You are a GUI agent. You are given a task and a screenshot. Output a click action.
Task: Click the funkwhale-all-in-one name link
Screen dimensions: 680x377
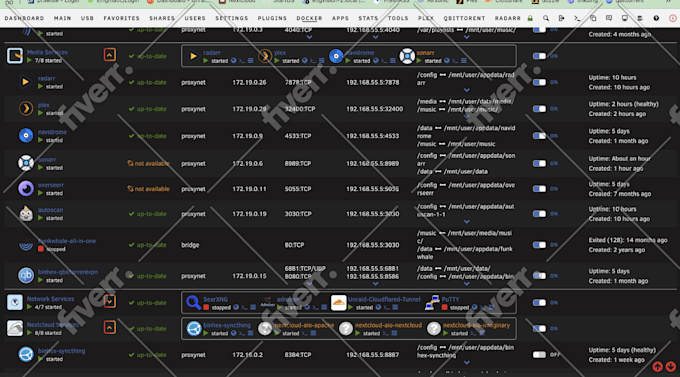pyautogui.click(x=67, y=241)
